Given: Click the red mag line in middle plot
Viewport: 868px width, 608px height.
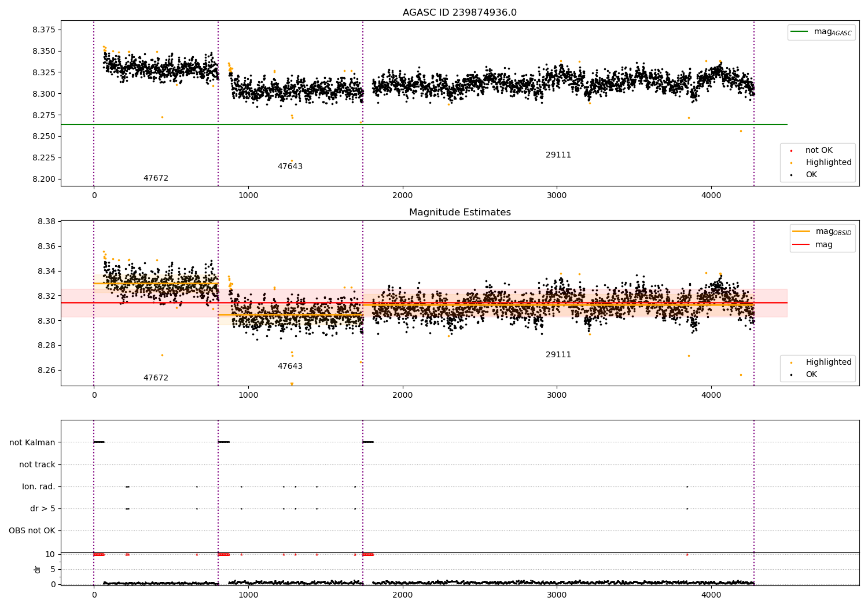Looking at the screenshot, I should 424,303.
